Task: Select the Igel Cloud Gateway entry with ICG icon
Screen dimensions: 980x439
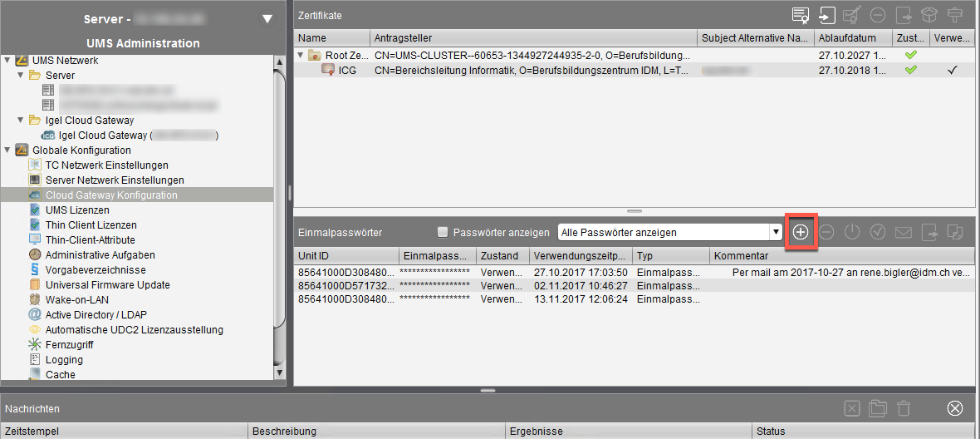Action: tap(129, 135)
